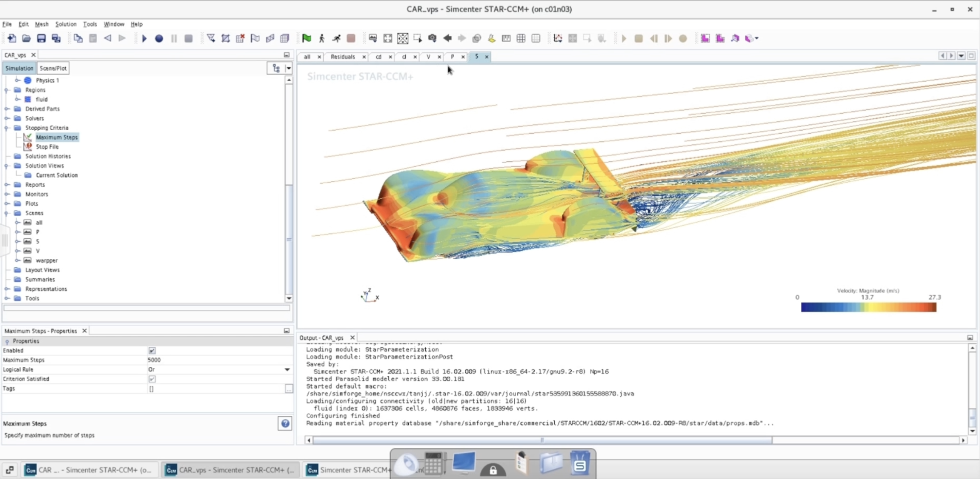The height and width of the screenshot is (479, 980).
Task: Switch to the Scene/Plot tab
Action: pyautogui.click(x=53, y=68)
